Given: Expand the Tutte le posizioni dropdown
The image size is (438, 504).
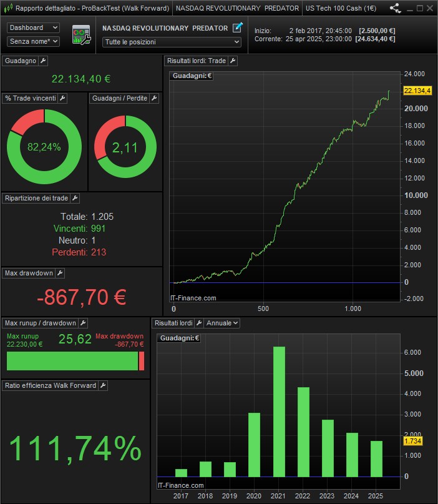Looking at the screenshot, I should click(x=172, y=42).
